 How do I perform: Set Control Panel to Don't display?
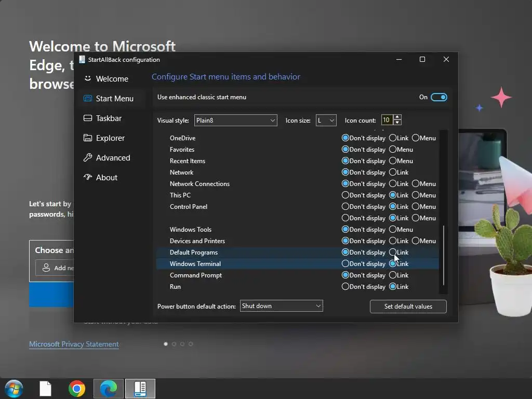(345, 207)
